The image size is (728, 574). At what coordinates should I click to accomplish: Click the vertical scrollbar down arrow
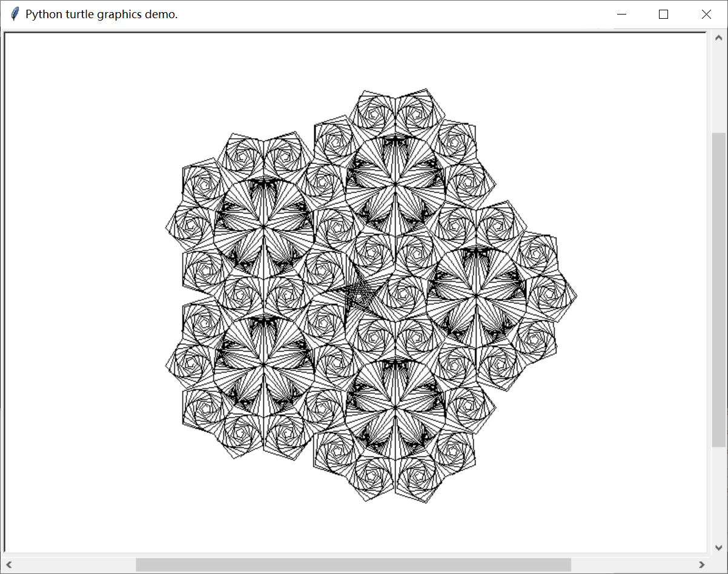(718, 547)
